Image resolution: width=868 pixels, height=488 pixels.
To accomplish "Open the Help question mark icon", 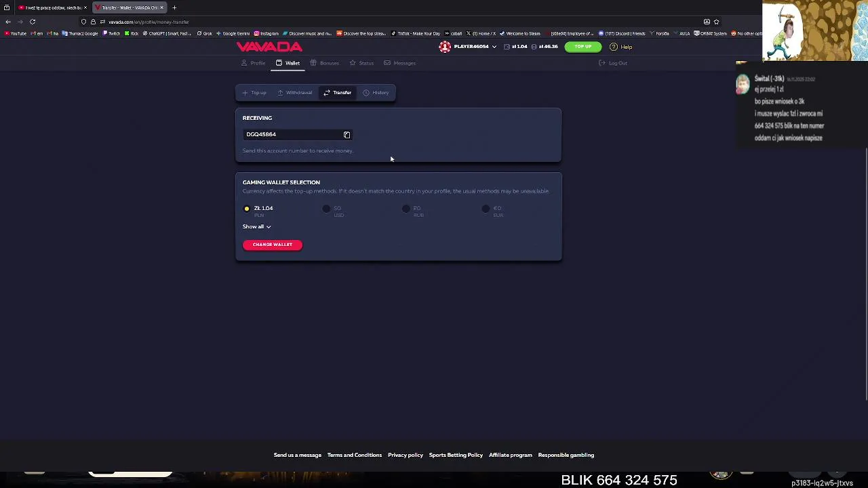I will [x=613, y=47].
